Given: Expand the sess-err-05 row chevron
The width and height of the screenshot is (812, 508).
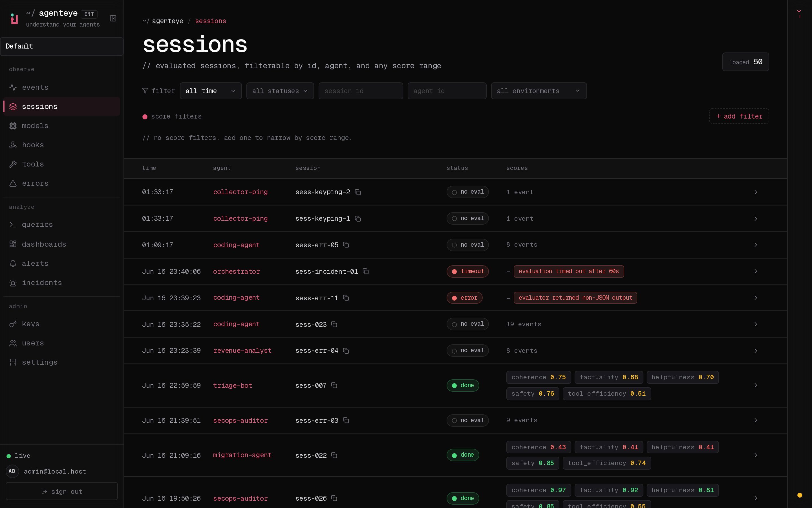Looking at the screenshot, I should click(x=756, y=245).
